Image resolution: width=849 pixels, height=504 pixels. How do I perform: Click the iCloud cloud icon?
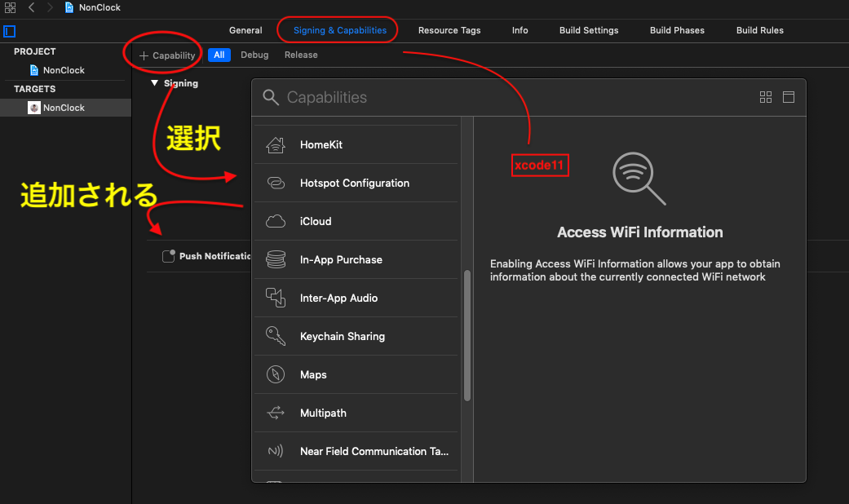[276, 221]
